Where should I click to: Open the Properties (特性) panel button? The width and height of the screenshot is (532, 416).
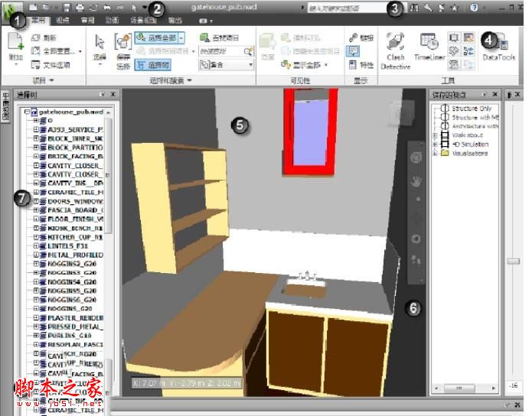[361, 64]
